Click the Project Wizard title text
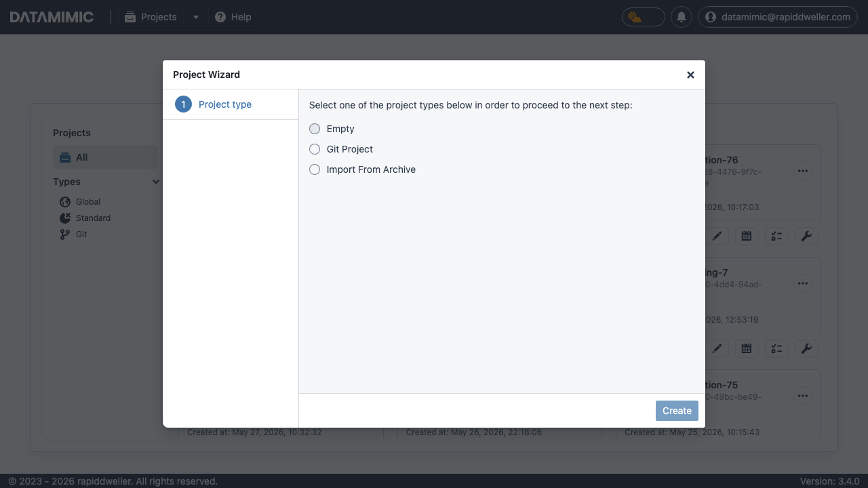This screenshot has width=868, height=488. click(206, 75)
